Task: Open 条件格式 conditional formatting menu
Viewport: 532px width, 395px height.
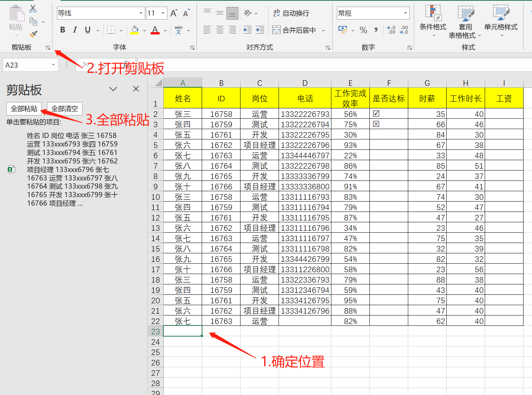Action: tap(433, 21)
